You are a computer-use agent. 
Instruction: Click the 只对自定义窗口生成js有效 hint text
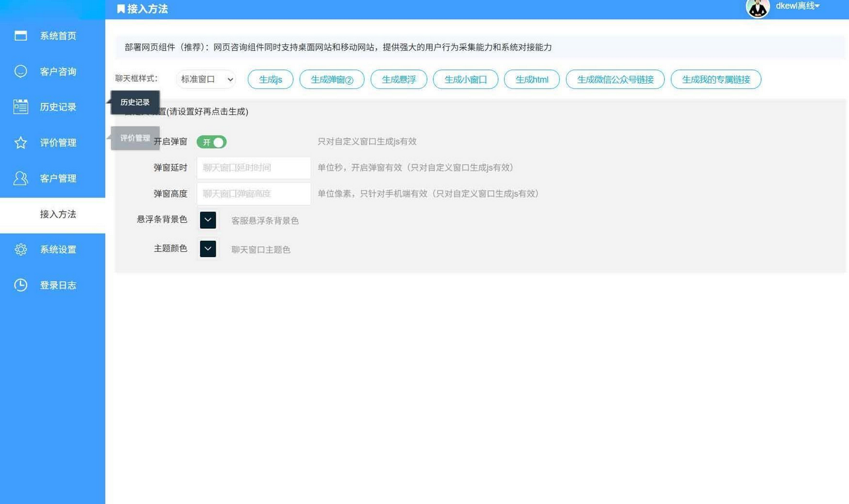pyautogui.click(x=367, y=142)
